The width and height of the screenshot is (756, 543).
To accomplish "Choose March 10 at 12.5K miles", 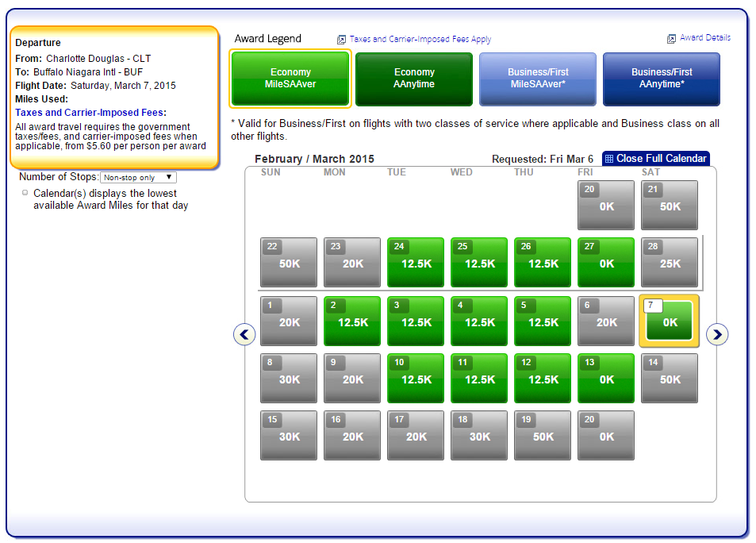I will (x=416, y=378).
